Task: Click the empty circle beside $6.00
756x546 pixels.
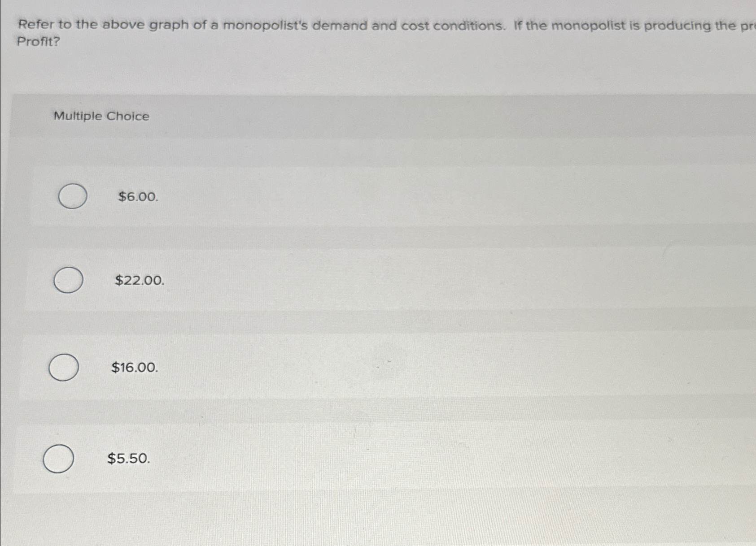Action: tap(73, 197)
